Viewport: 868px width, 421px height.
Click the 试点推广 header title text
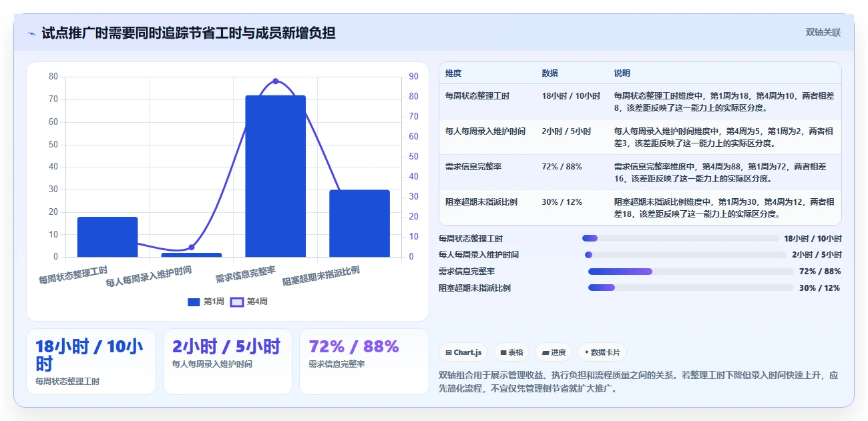(188, 33)
